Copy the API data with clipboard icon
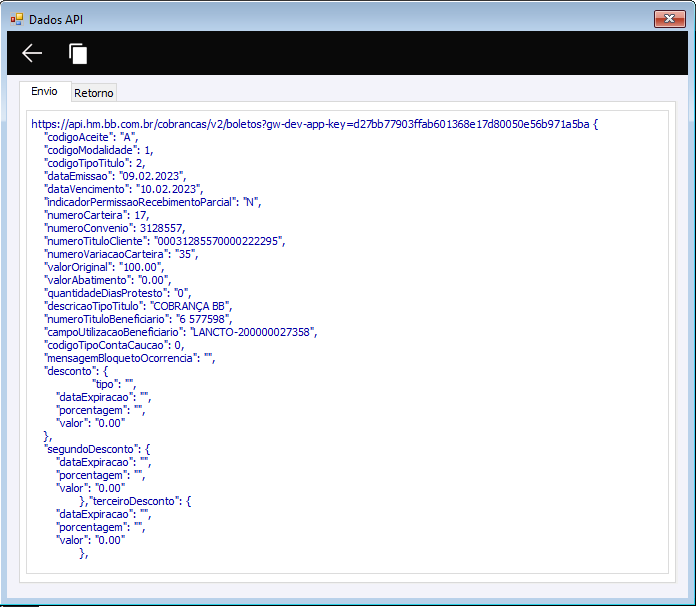The height and width of the screenshot is (607, 696). click(78, 54)
